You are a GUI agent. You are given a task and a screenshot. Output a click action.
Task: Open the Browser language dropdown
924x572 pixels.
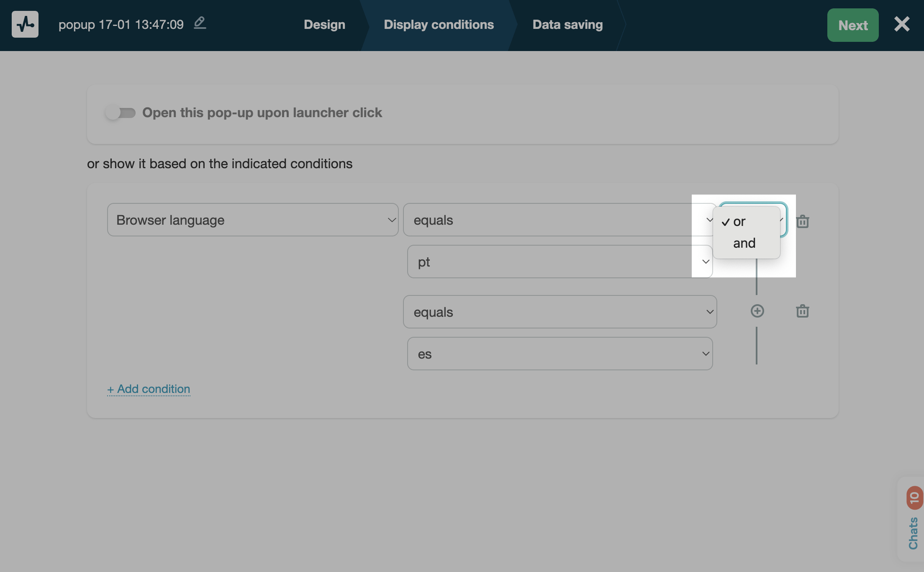[x=252, y=220]
